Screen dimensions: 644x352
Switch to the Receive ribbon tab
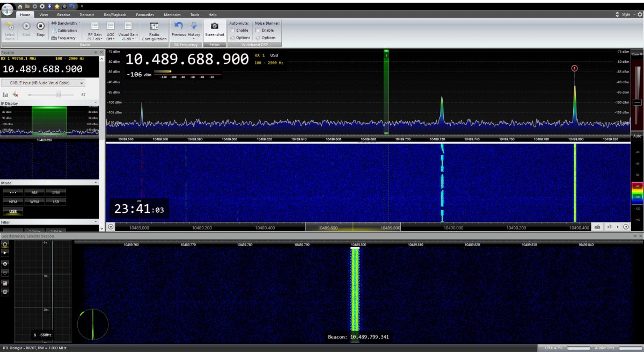coord(63,15)
